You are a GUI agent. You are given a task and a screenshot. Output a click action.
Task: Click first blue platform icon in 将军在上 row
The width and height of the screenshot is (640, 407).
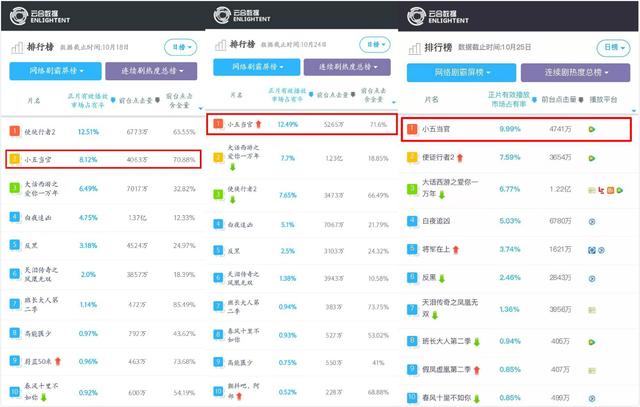(x=592, y=250)
